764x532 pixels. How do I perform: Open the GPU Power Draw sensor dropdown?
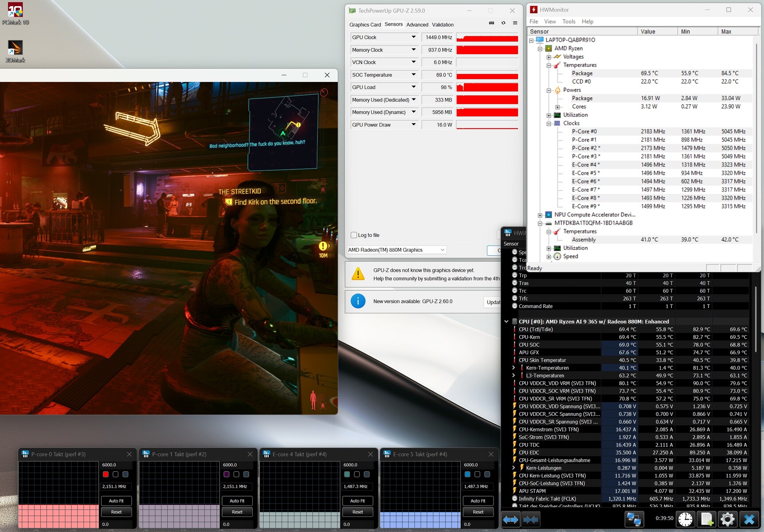click(414, 125)
